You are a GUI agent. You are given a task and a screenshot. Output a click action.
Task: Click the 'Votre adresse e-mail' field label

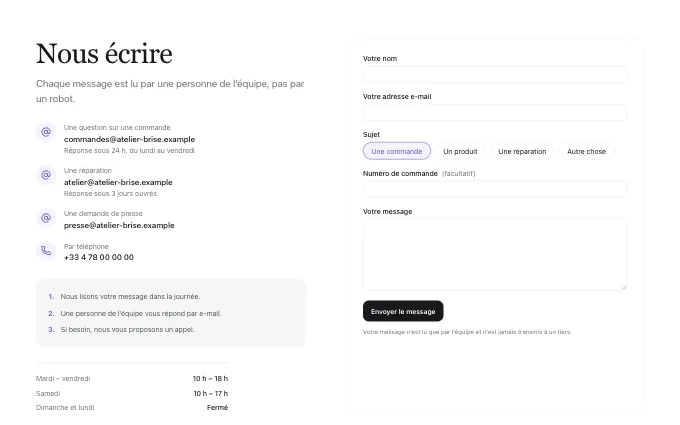tap(397, 97)
